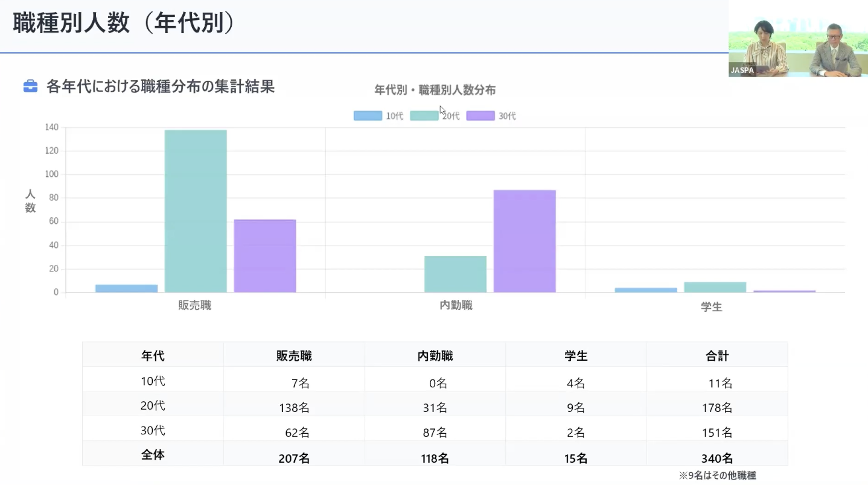Screen dimensions: 868x485
Task: Select the 10代 blue bar in 販売職
Action: (x=126, y=288)
